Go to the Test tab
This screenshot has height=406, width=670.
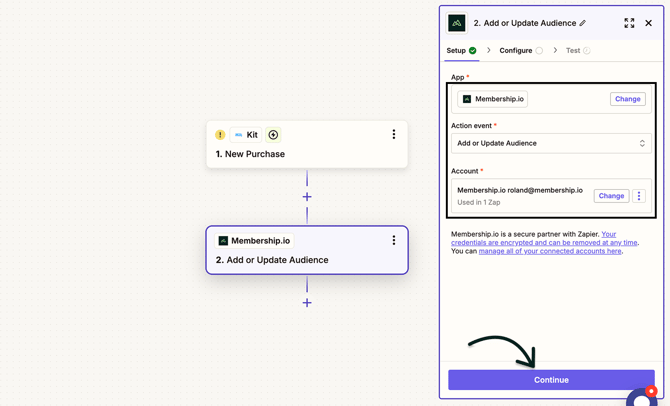pyautogui.click(x=578, y=50)
